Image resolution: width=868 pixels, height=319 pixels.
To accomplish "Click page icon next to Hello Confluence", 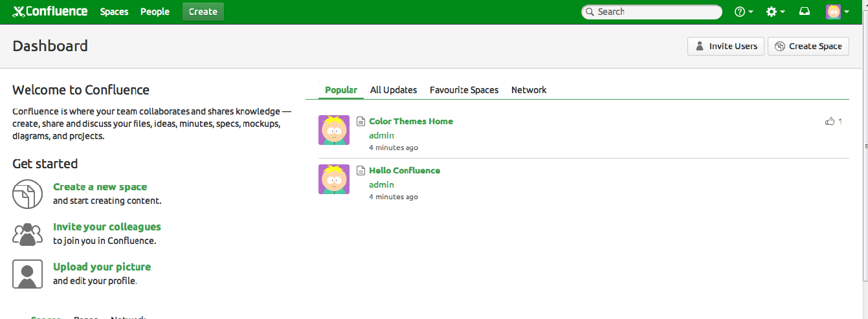I will 361,170.
